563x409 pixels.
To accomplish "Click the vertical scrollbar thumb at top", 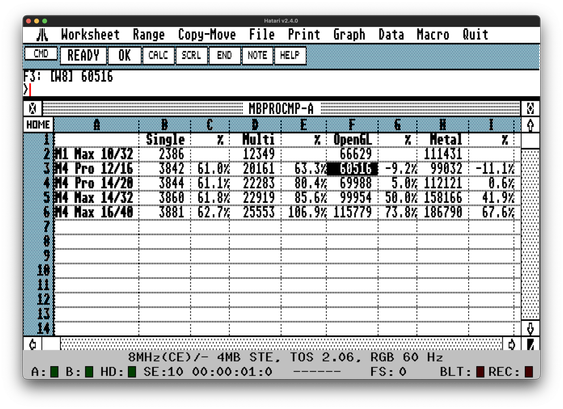I will (530, 141).
